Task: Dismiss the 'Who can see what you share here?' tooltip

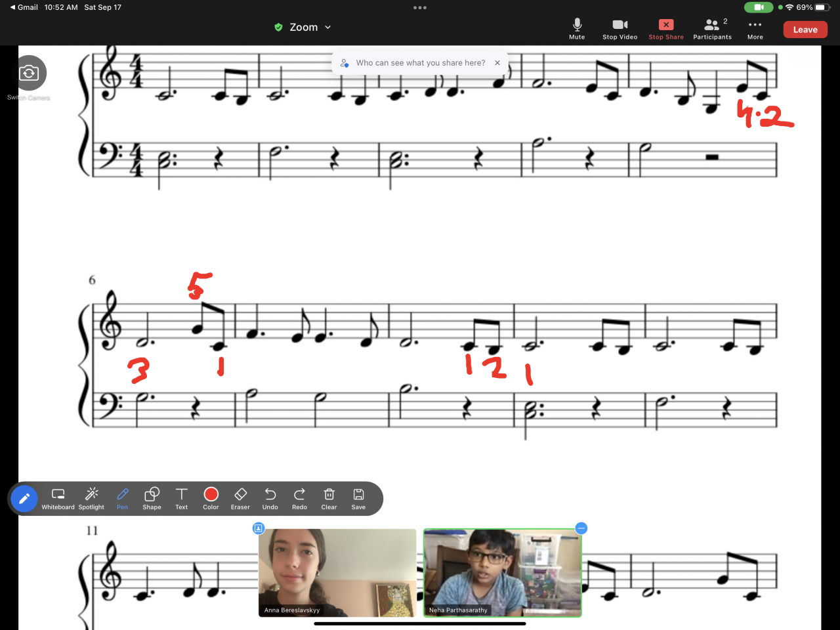Action: pyautogui.click(x=497, y=63)
